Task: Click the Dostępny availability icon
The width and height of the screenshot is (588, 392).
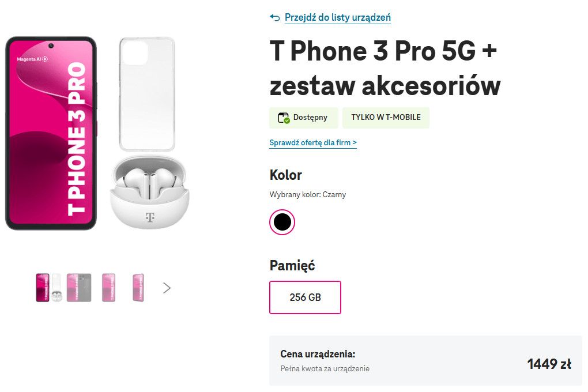Action: 284,118
